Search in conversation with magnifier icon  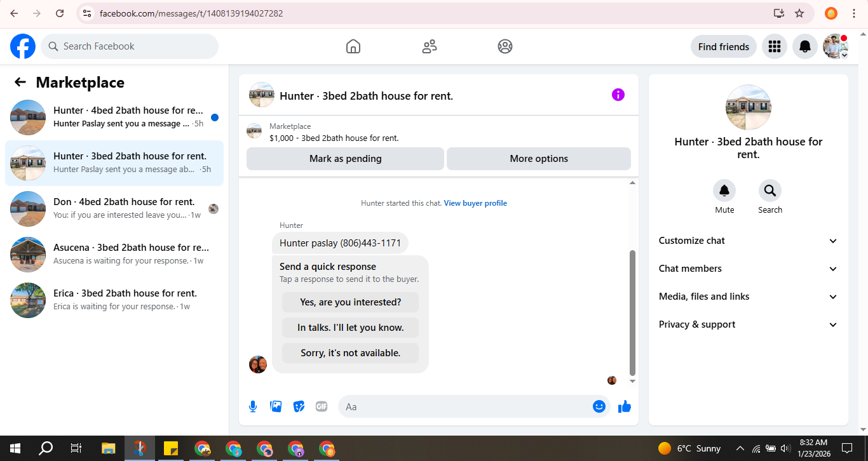pyautogui.click(x=770, y=190)
